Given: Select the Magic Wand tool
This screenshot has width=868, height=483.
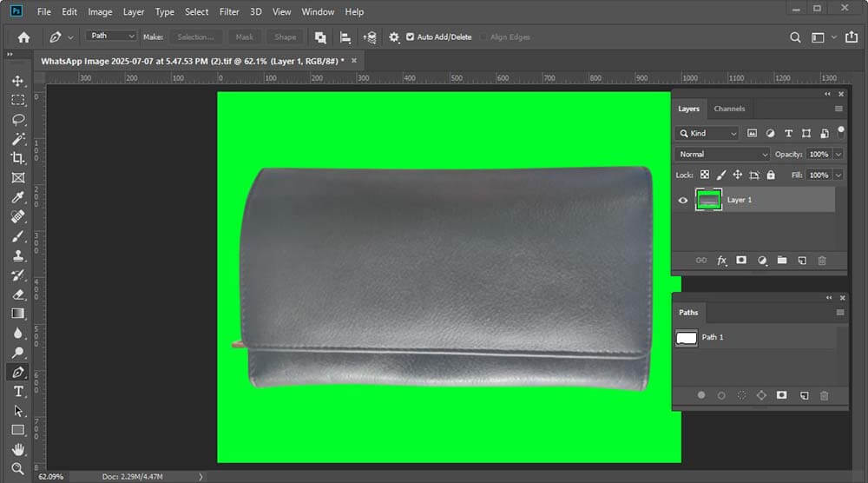Looking at the screenshot, I should 17,139.
